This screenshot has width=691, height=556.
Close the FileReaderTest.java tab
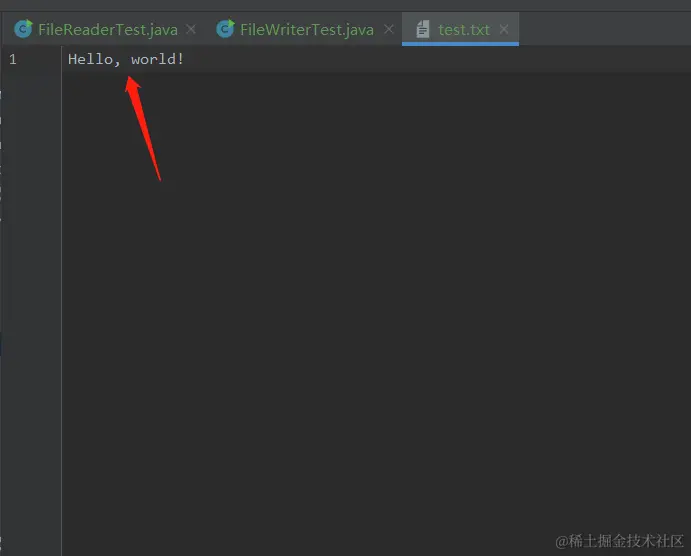click(x=191, y=30)
